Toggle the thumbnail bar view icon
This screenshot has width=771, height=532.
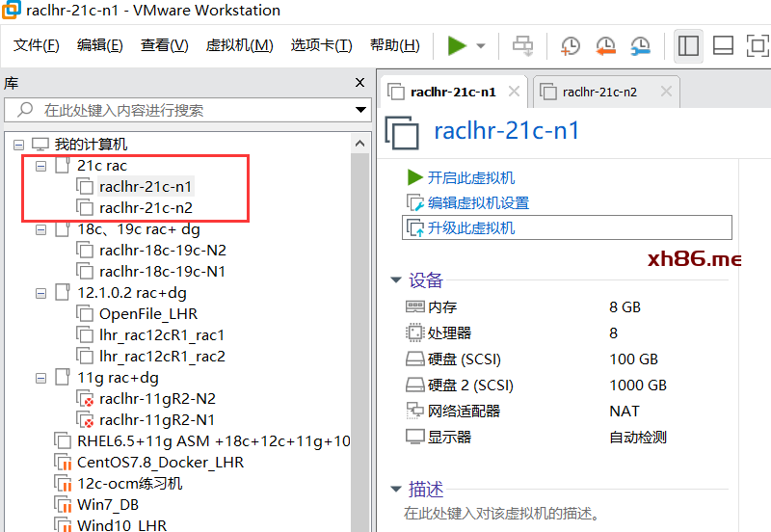[x=723, y=45]
